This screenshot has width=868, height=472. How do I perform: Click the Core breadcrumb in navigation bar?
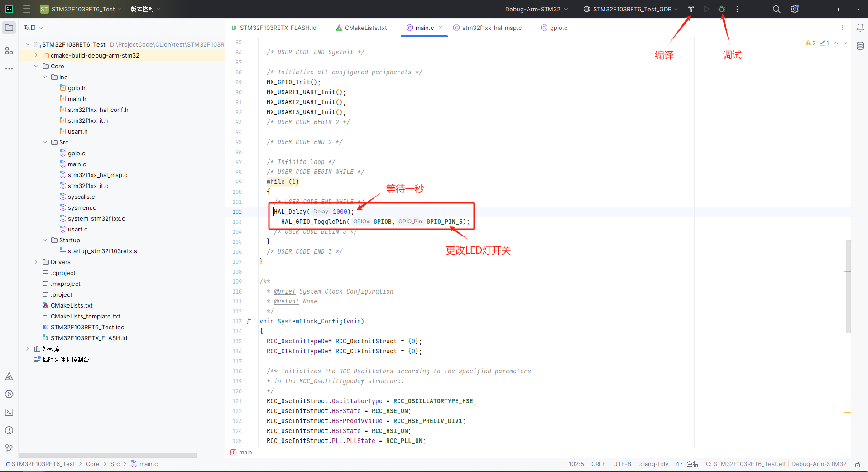coord(92,464)
